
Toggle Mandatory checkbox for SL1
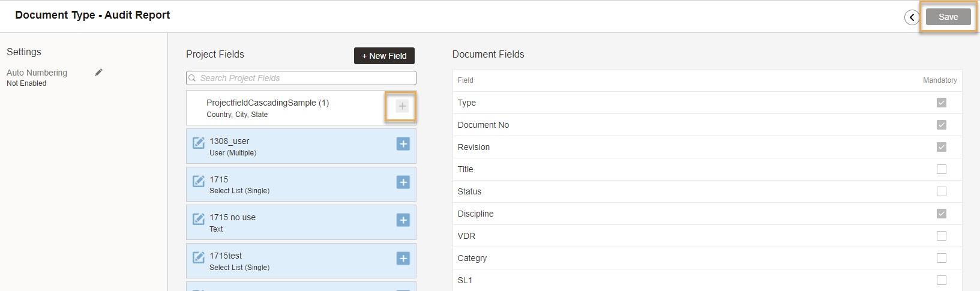point(942,280)
